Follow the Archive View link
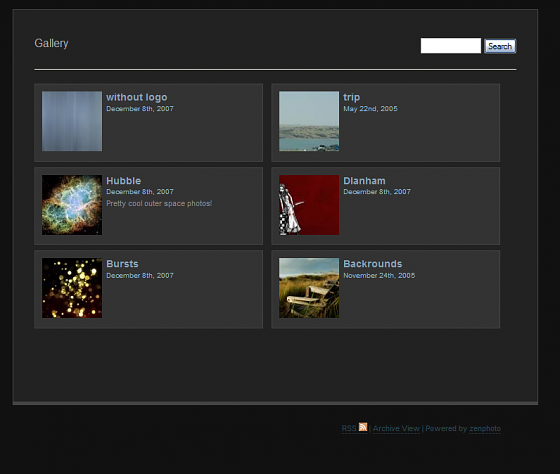The height and width of the screenshot is (474, 560). click(x=396, y=429)
